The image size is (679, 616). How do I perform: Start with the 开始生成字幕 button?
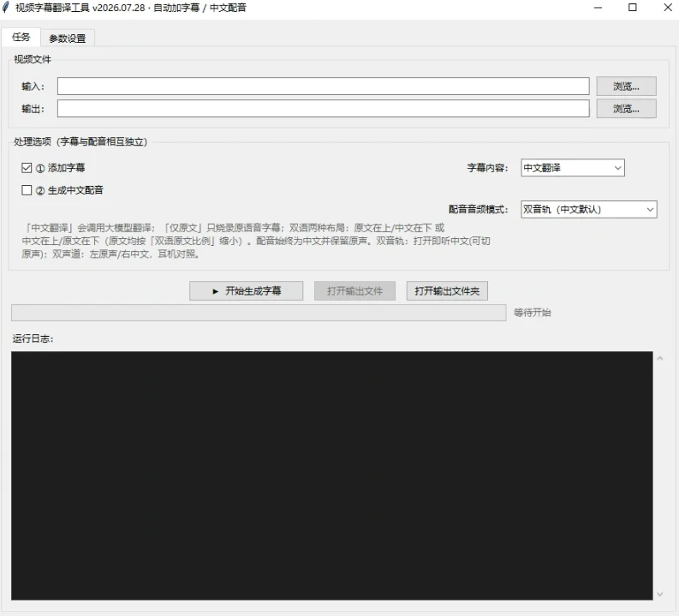246,291
